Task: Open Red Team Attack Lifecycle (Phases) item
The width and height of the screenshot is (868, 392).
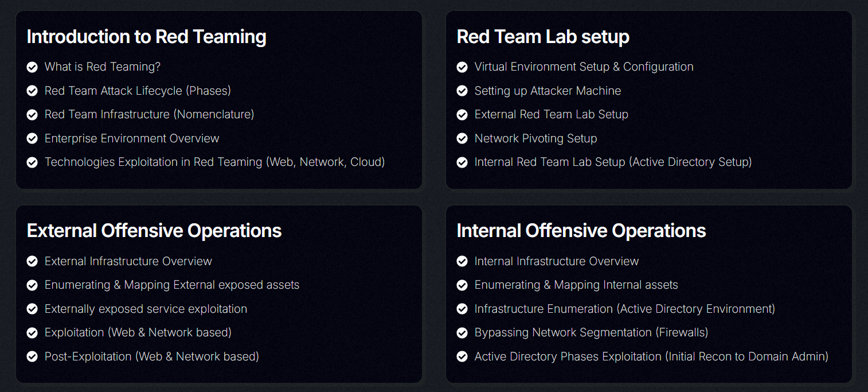Action: tap(138, 91)
